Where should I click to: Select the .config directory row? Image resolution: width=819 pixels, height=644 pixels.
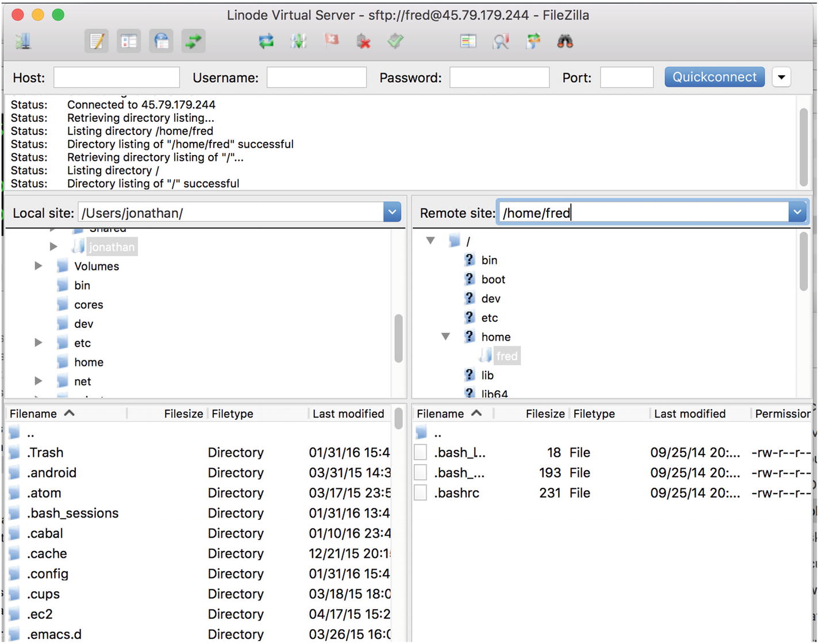[x=199, y=573]
